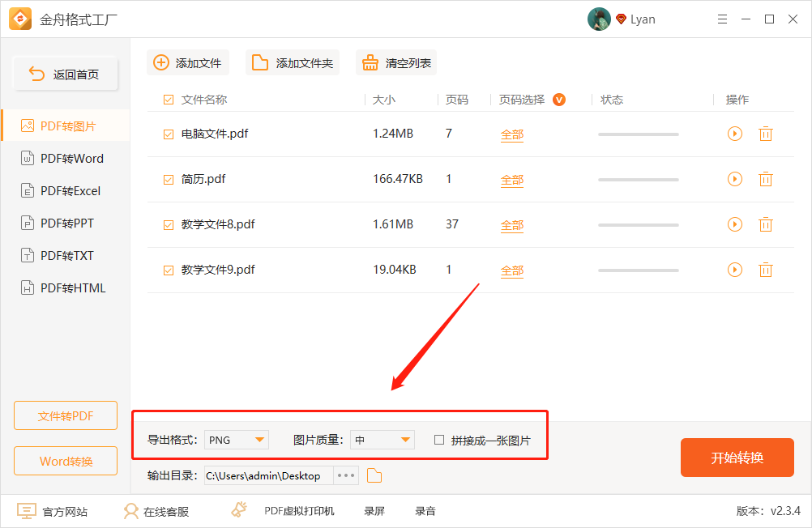The height and width of the screenshot is (528, 812).
Task: Start converting 教学文件9.pdf with its play icon
Action: (x=735, y=270)
